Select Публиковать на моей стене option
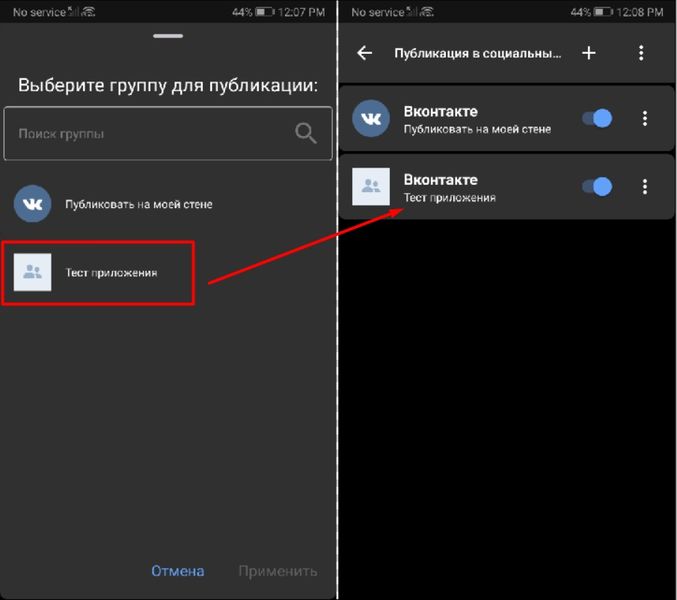The width and height of the screenshot is (677, 600). tap(139, 204)
